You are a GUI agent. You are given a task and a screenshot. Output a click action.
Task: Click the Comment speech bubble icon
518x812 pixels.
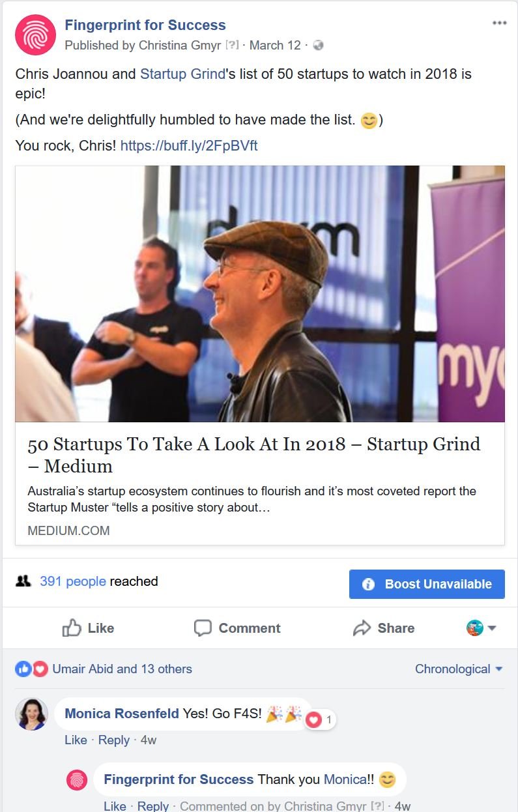point(203,628)
